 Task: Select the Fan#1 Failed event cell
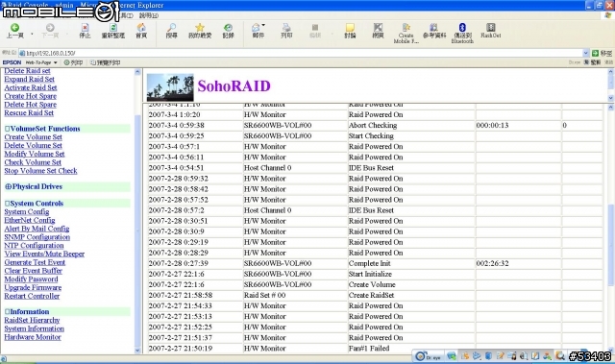(411, 349)
